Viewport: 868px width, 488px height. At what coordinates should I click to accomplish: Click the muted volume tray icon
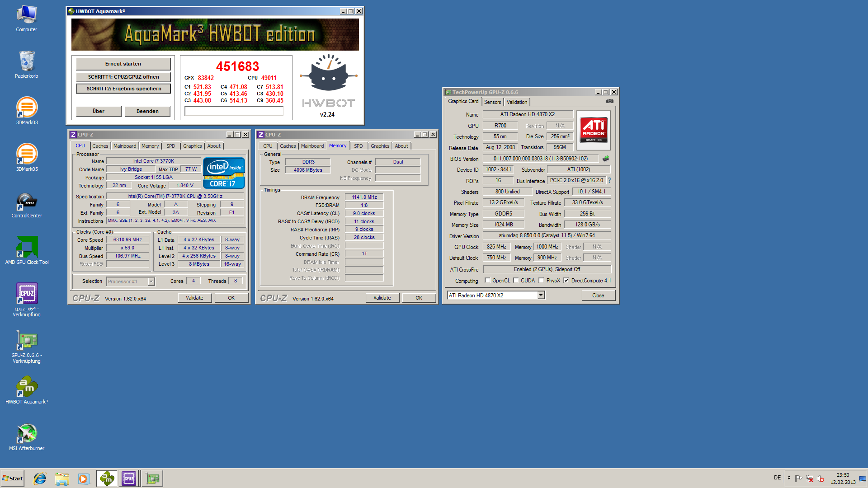[821, 479]
